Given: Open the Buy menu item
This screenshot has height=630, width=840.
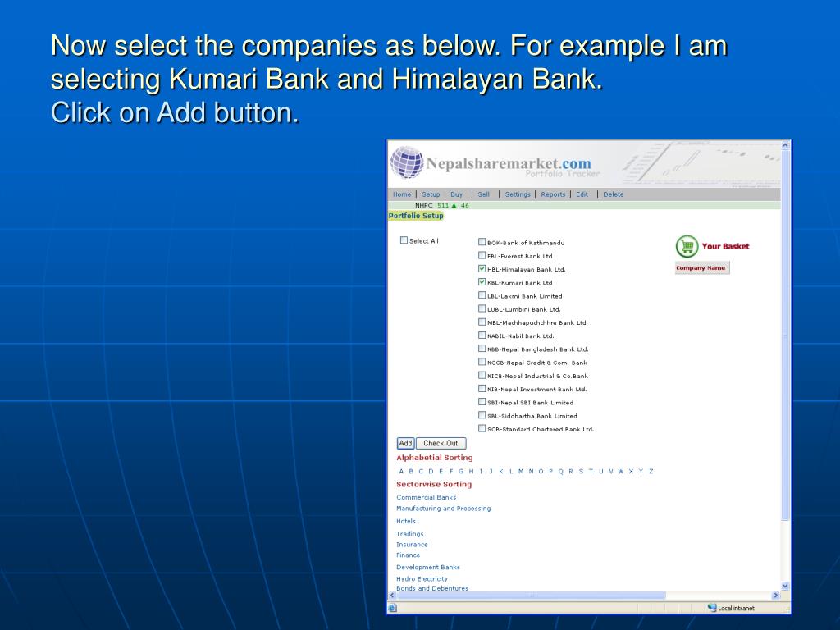Looking at the screenshot, I should [x=456, y=194].
